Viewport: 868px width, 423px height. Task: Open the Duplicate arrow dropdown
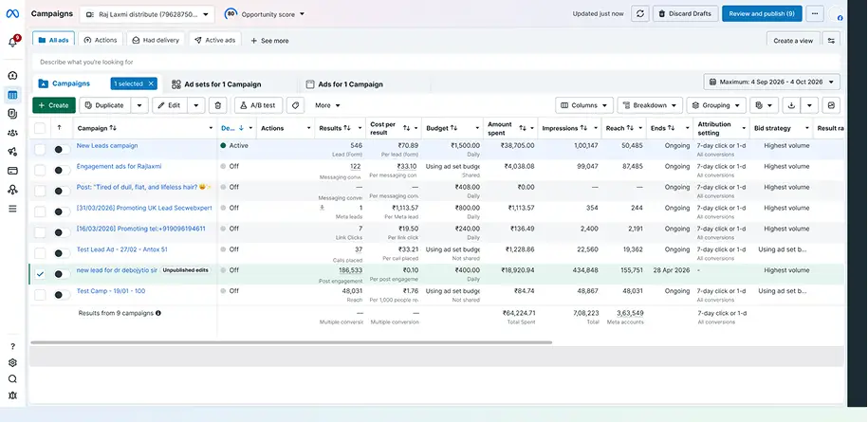[x=139, y=105]
